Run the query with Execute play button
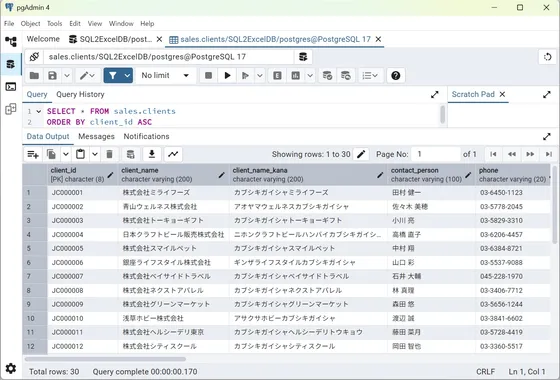Screen dimensions: 560x380 227,75
